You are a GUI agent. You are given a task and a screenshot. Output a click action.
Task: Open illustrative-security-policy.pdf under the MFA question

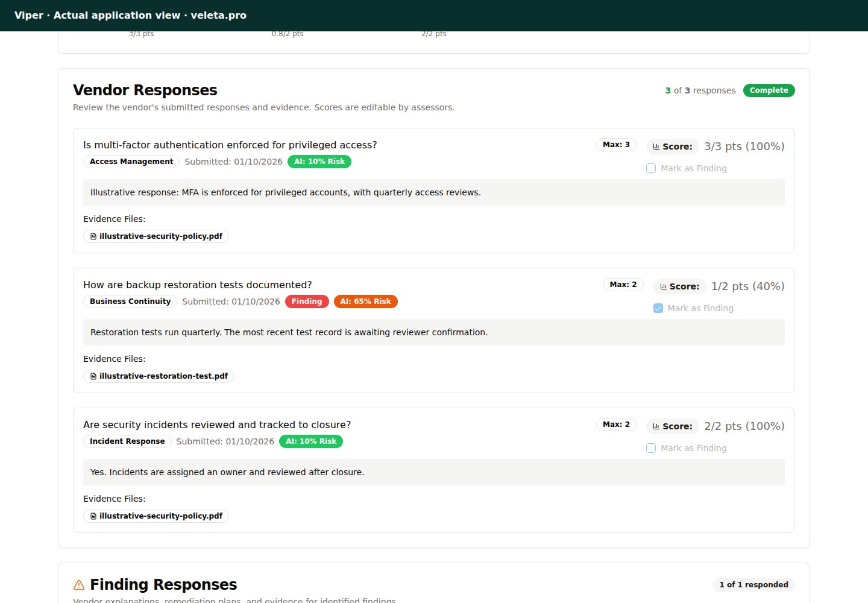coord(156,236)
